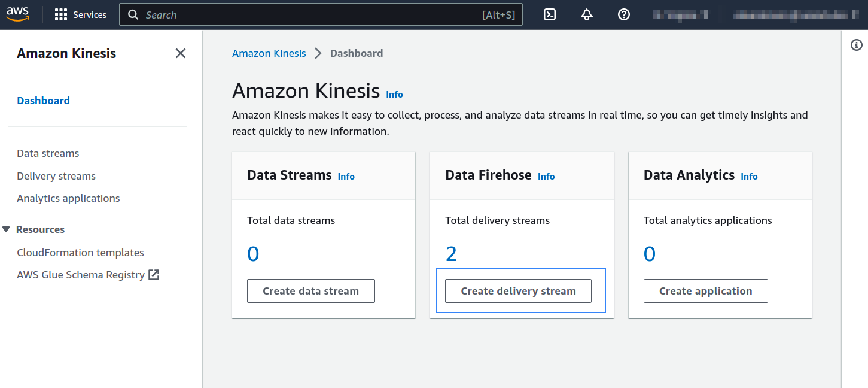Click the total data streams count 0
868x388 pixels.
click(x=253, y=254)
